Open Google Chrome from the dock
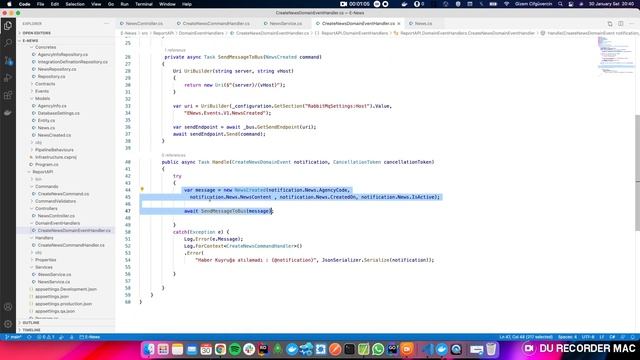640x360 pixels. click(220, 349)
